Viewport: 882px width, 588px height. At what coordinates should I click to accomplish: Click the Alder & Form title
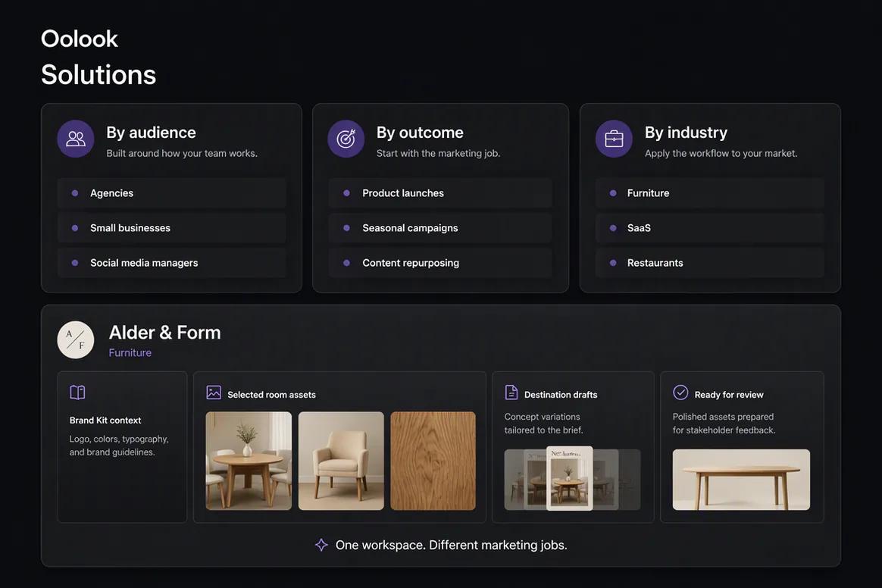click(165, 333)
